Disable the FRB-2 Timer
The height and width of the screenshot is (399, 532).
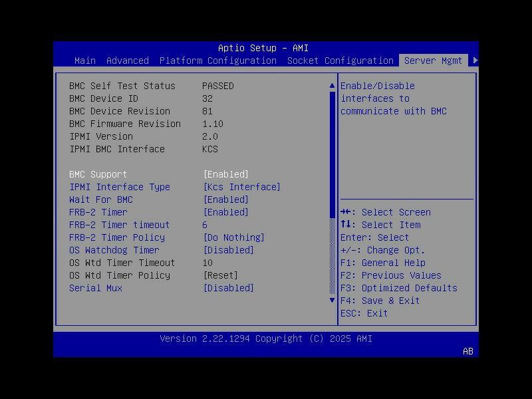[226, 212]
